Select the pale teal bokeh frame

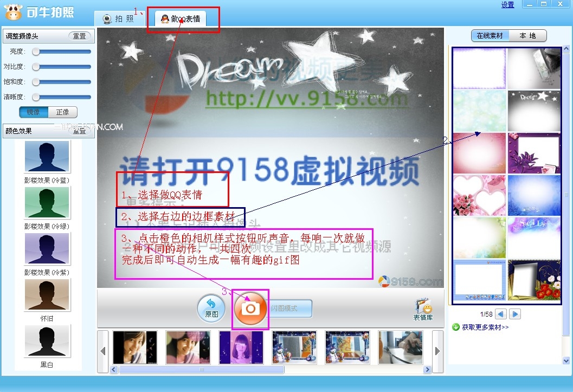click(480, 111)
